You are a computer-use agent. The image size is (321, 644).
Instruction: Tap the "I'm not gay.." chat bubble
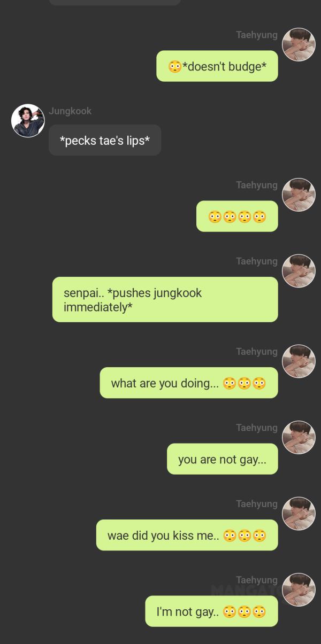[212, 611]
